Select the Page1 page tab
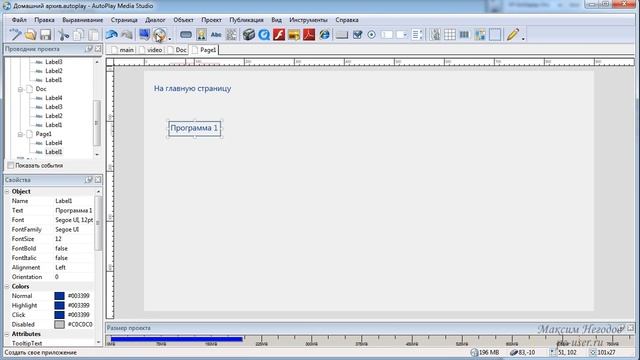Viewport: 640px width, 360px height. [x=204, y=50]
